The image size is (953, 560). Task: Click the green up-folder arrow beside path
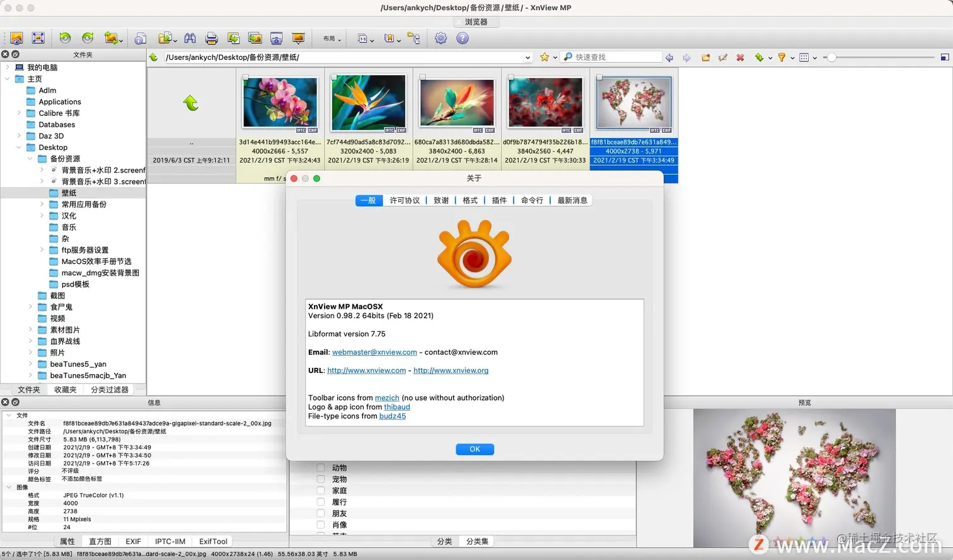click(x=154, y=57)
